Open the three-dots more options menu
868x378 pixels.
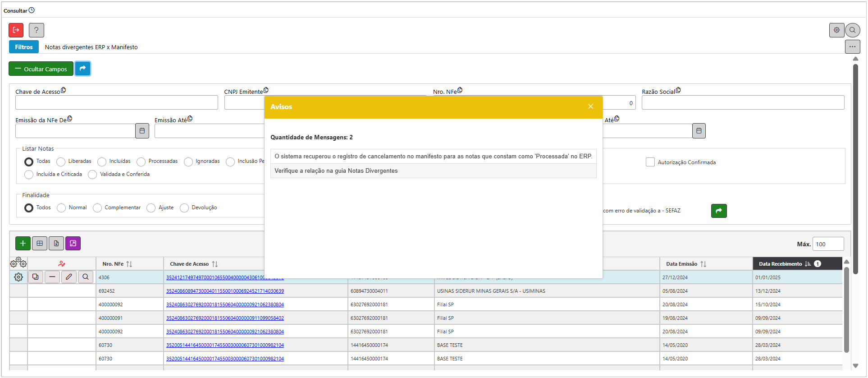pyautogui.click(x=852, y=46)
